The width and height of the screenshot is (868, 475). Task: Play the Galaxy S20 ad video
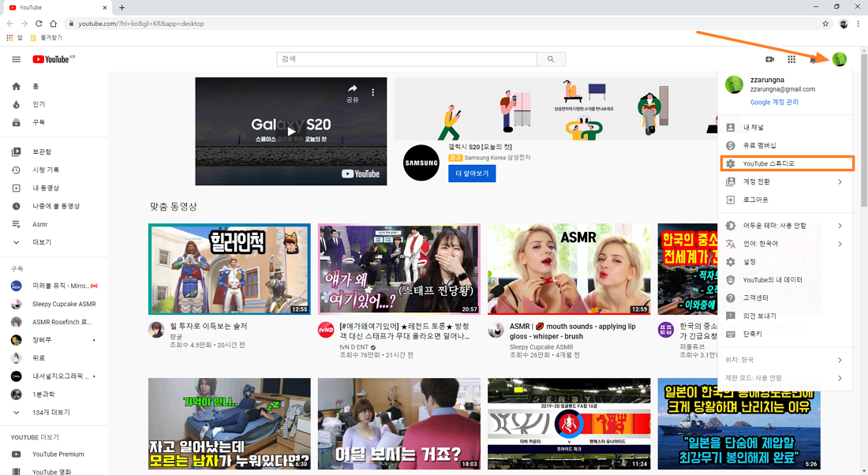click(291, 131)
